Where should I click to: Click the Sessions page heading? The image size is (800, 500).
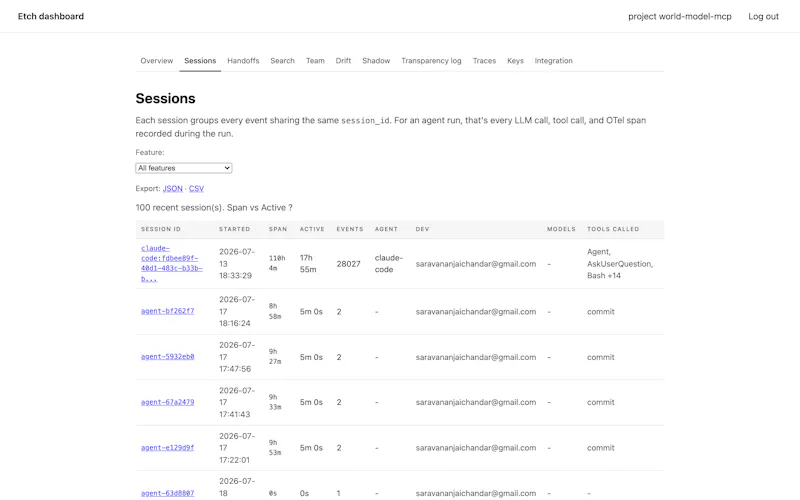(x=165, y=98)
